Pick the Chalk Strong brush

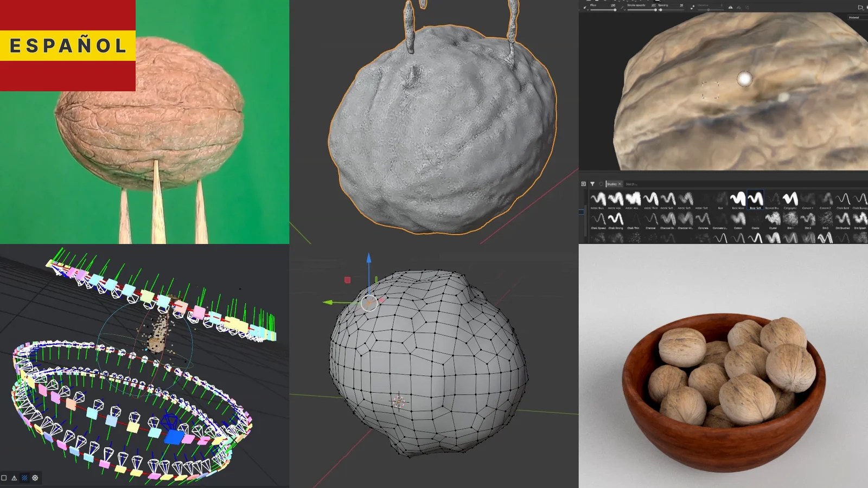pyautogui.click(x=615, y=219)
